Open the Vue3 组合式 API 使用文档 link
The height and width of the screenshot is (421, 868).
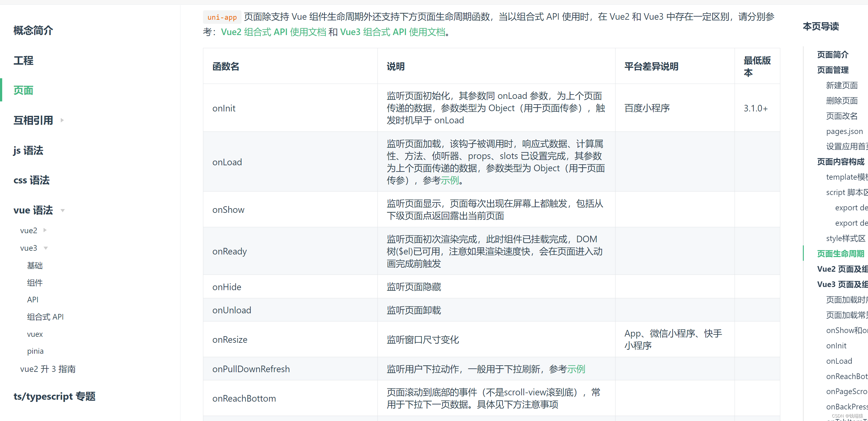coord(392,32)
